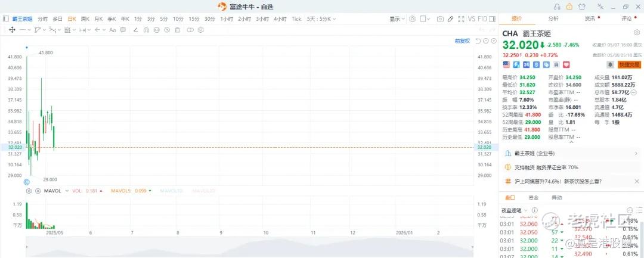The image size is (644, 258).
Task: Click the earnings E marker on chart
Action: [27, 182]
